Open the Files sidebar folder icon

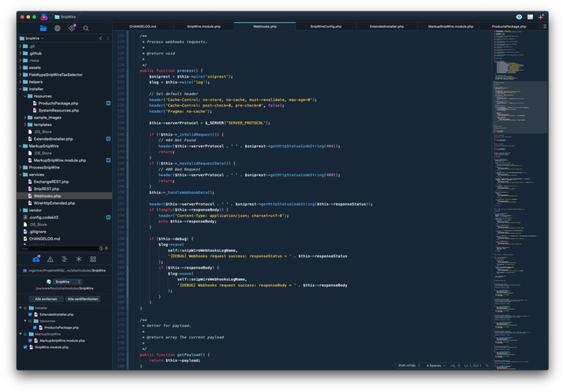point(43,28)
